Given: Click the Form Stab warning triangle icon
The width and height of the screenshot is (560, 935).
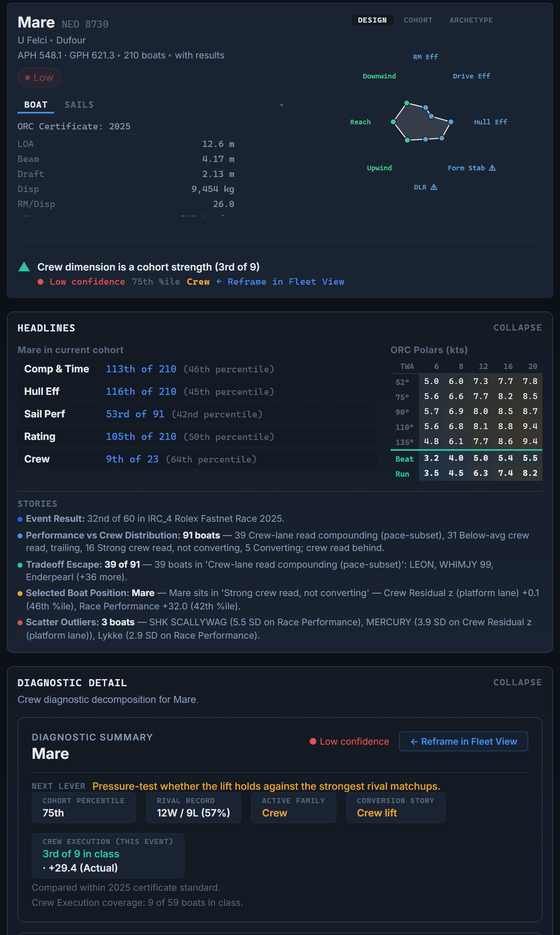Looking at the screenshot, I should 492,168.
